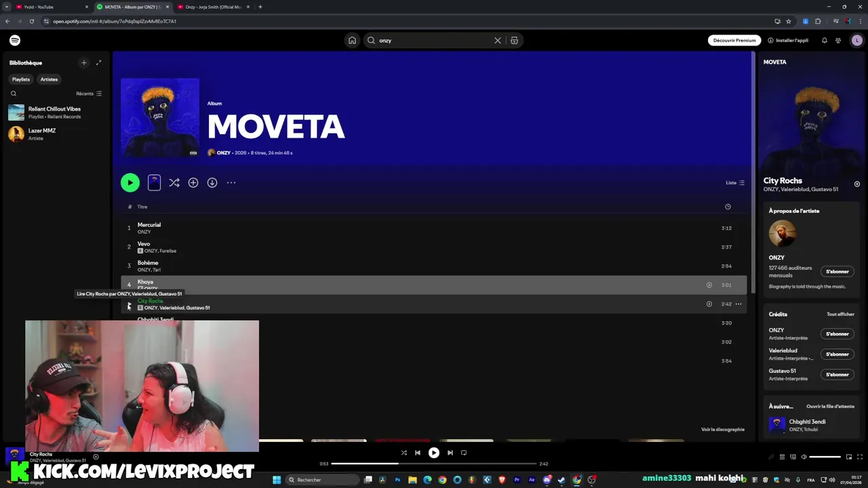Toggle album shuffle icon next to play button
868x488 pixels.
point(174,182)
